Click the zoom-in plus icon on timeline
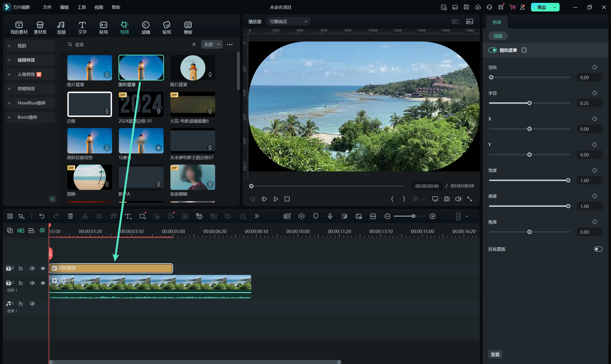611x364 pixels. click(x=433, y=216)
